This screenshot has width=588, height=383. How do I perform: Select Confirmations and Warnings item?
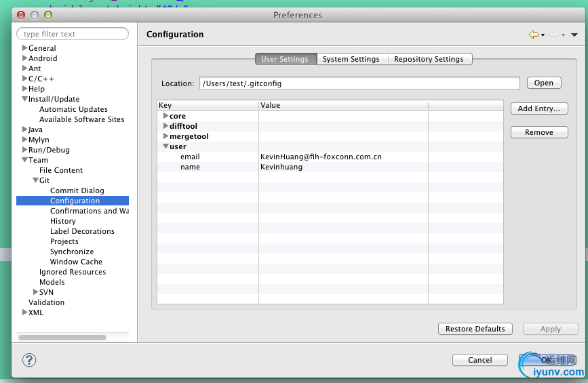point(90,211)
